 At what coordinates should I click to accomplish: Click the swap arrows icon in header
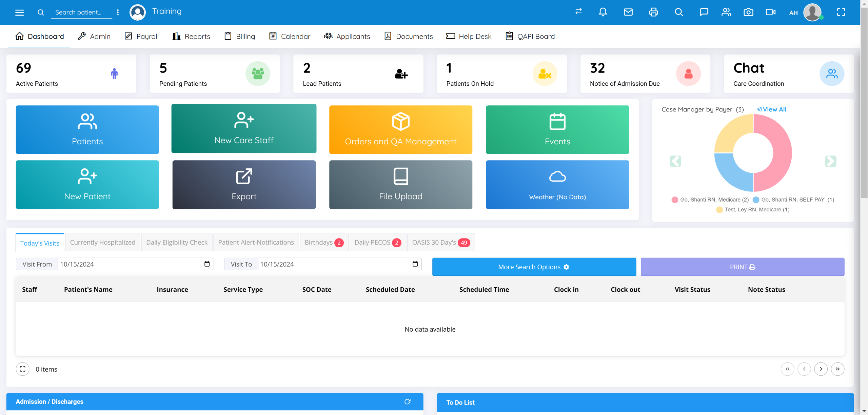[578, 12]
